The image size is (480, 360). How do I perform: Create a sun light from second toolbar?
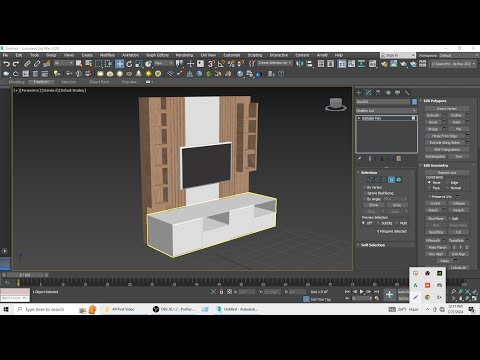click(148, 74)
